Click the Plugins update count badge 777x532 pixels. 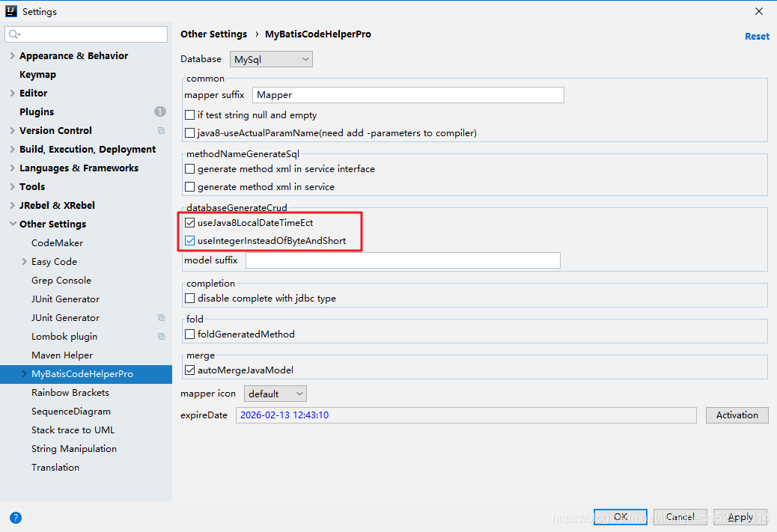pyautogui.click(x=160, y=111)
